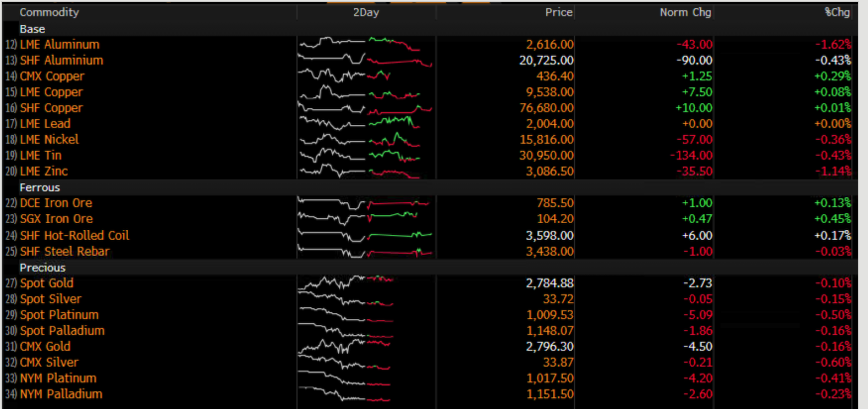
Task: Click Spot Platinum percent change -0.50%
Action: pyautogui.click(x=833, y=316)
